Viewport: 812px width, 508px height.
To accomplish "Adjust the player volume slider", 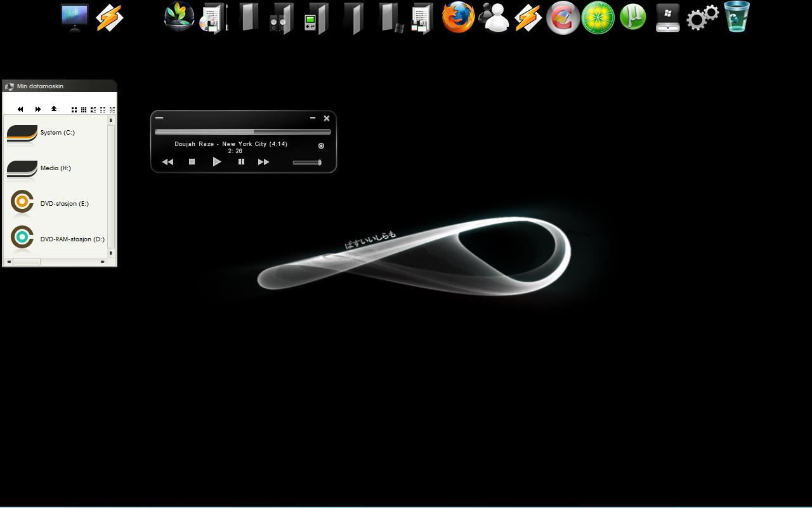I will (307, 163).
